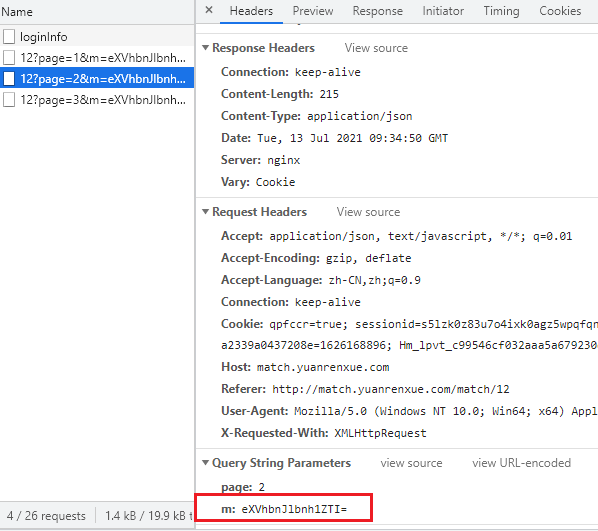Switch to the Timing tab

click(x=502, y=11)
